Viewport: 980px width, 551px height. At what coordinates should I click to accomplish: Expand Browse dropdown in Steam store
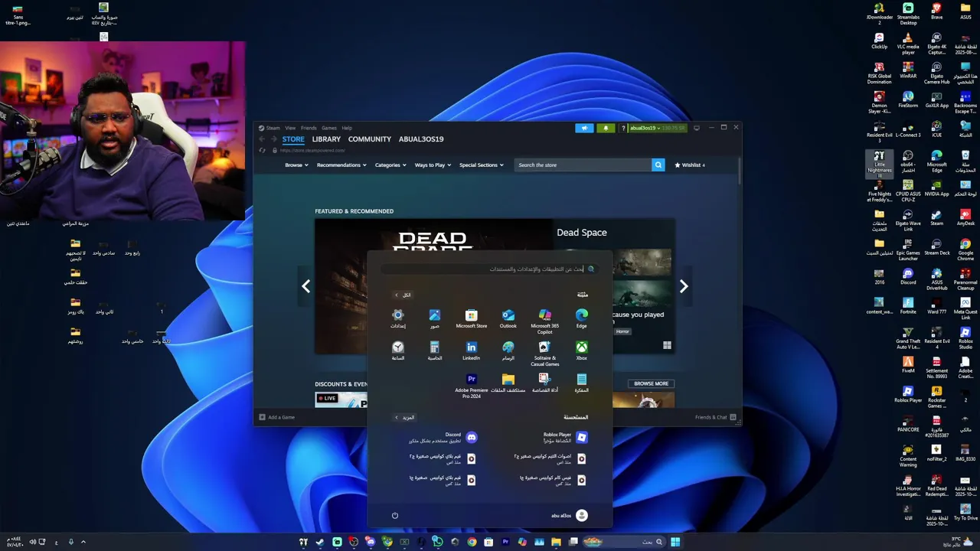pyautogui.click(x=296, y=165)
